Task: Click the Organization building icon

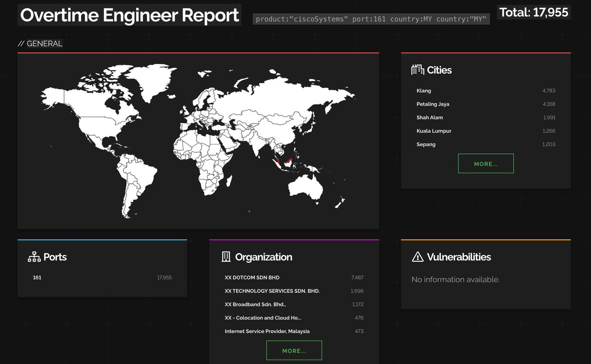Action: point(226,257)
